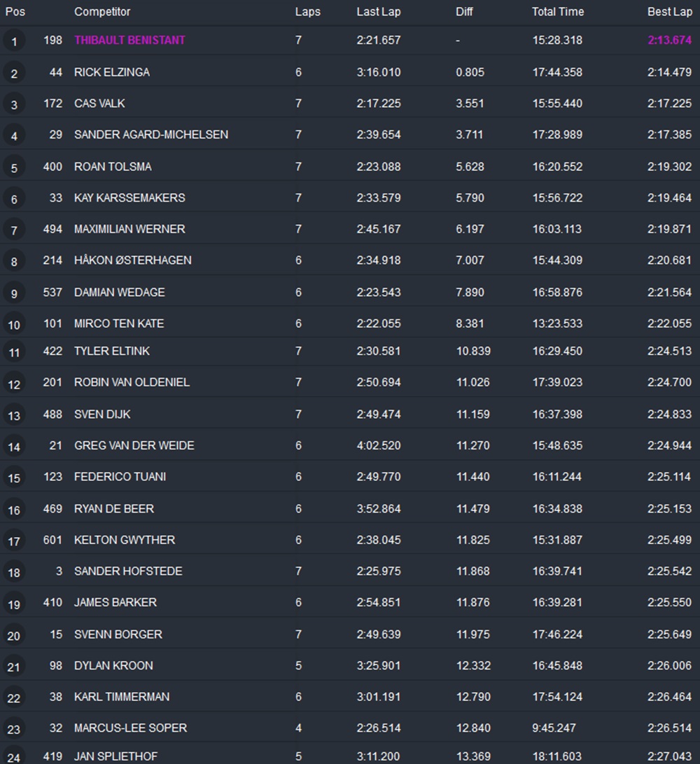Open competitor KAY KARSSEMAKERS

click(129, 198)
